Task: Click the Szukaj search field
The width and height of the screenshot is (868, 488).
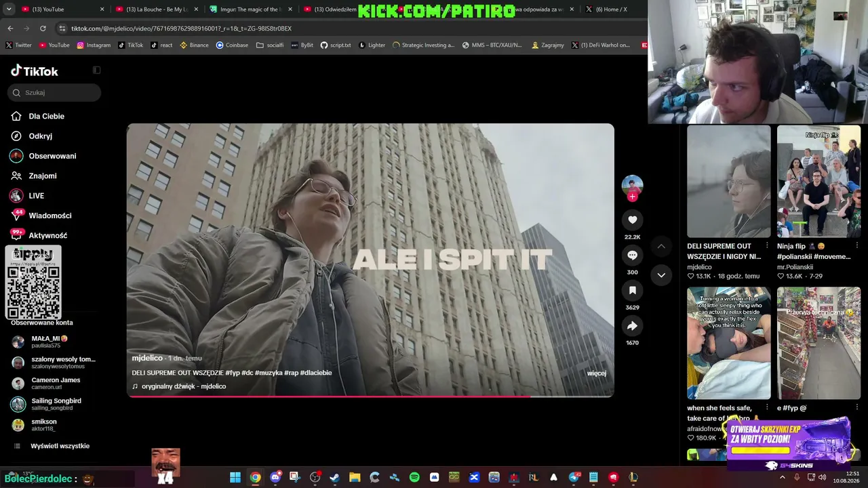Action: (54, 92)
